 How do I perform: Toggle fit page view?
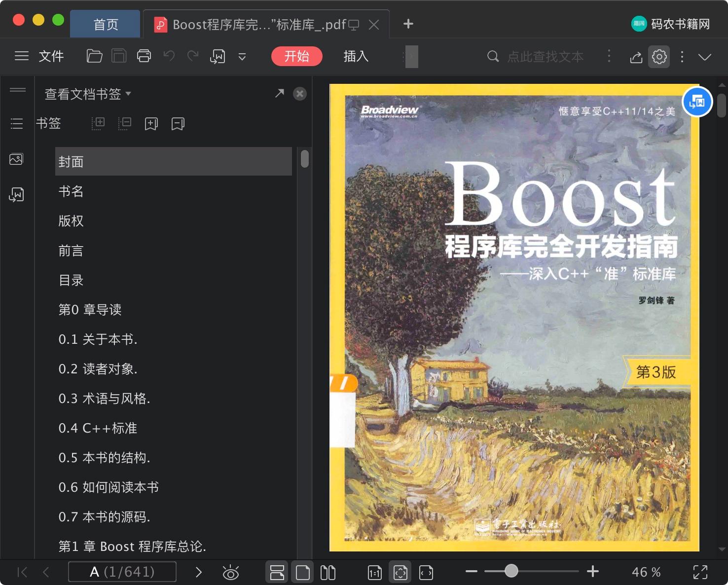[x=400, y=572]
